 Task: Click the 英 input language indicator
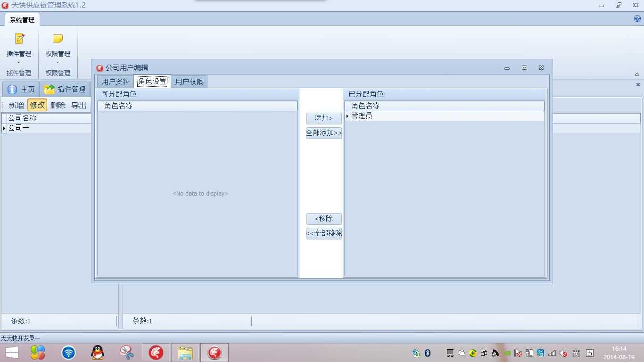(576, 353)
